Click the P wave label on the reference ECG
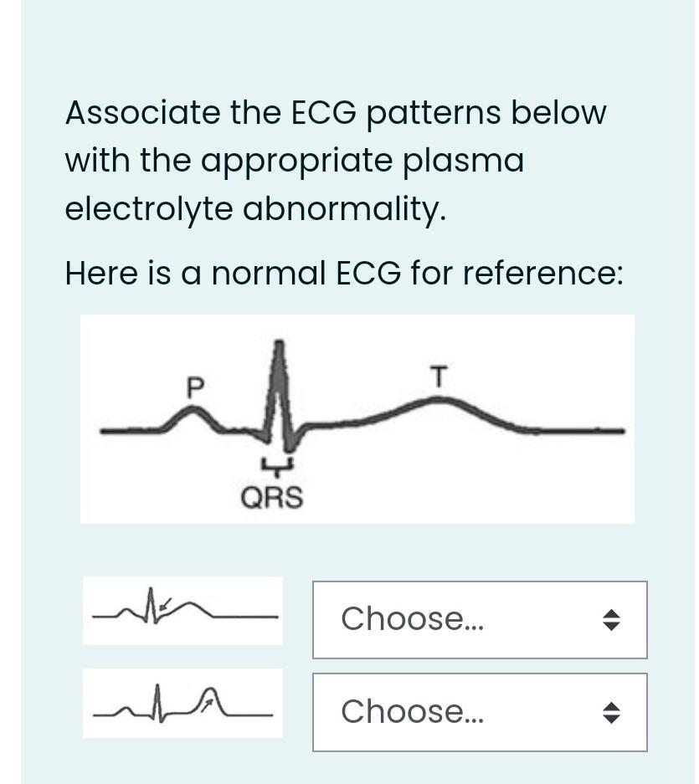This screenshot has width=699, height=784. (193, 386)
